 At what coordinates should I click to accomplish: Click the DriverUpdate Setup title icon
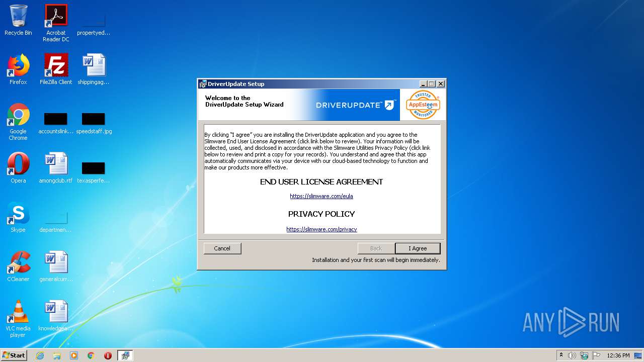point(203,84)
